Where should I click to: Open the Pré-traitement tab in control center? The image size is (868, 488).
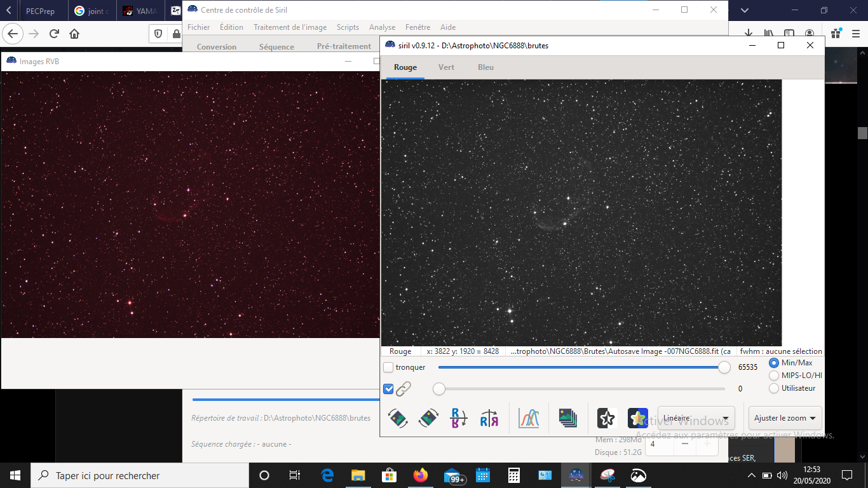coord(344,46)
